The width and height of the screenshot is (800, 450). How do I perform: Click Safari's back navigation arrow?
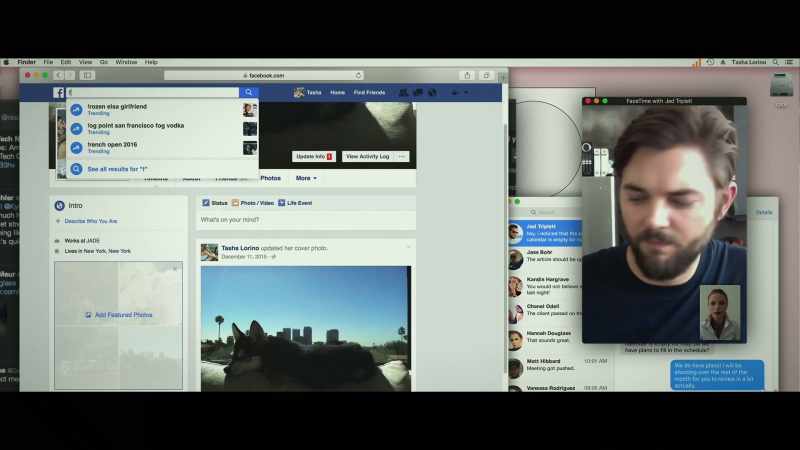click(59, 75)
